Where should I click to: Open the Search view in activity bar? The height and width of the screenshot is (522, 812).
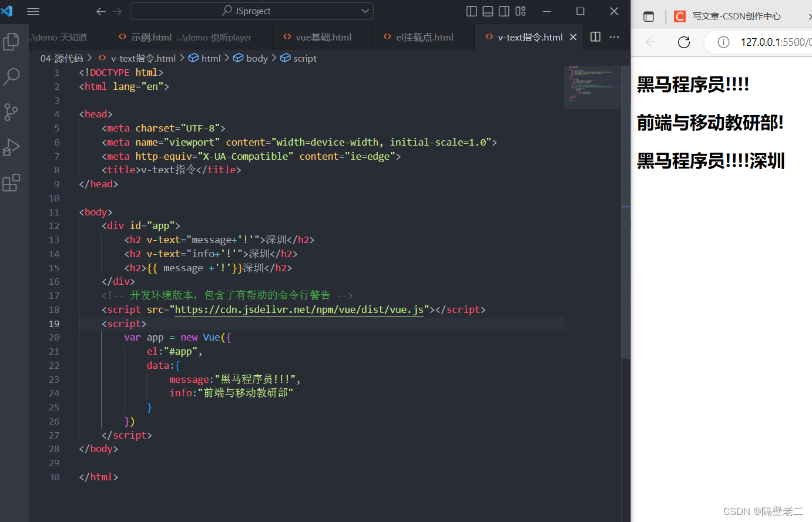click(x=11, y=76)
